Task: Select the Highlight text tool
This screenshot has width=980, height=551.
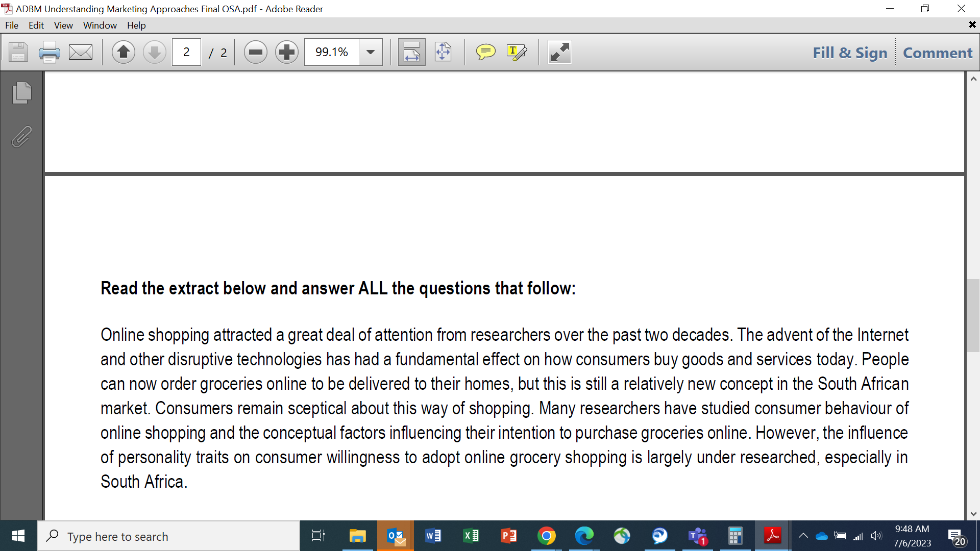Action: click(x=517, y=52)
